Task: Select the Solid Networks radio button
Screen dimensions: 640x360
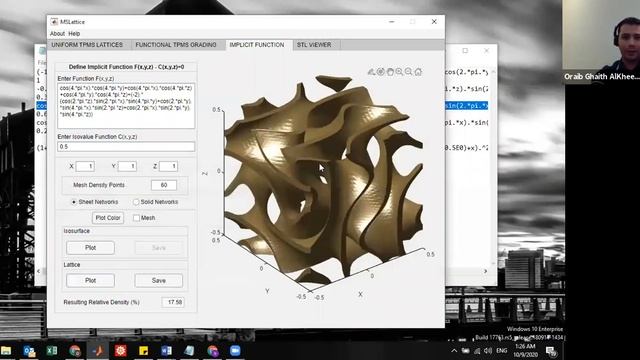Action: point(136,202)
